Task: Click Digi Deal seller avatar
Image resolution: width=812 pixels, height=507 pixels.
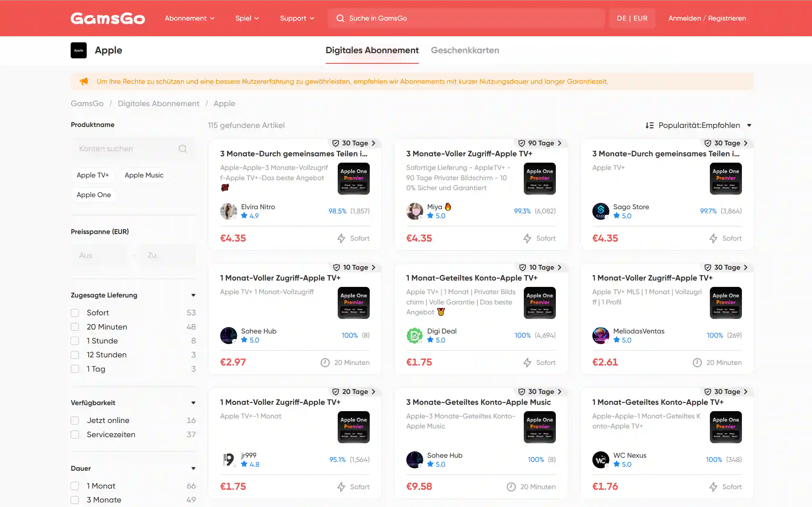Action: pos(414,335)
